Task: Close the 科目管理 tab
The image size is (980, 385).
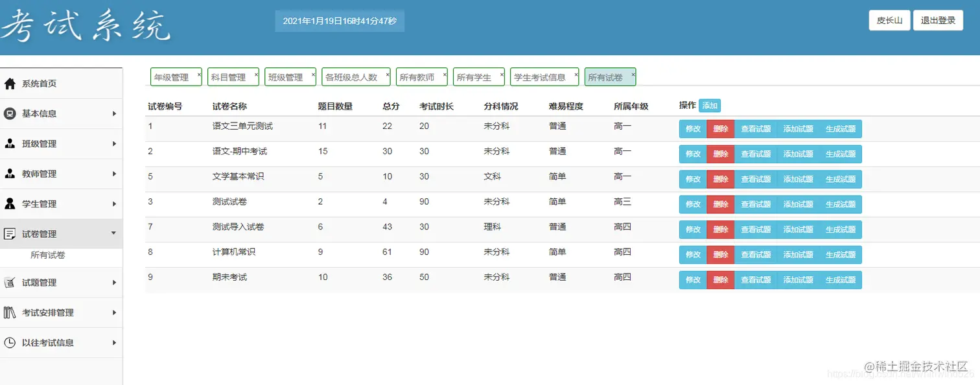Action: (256, 75)
